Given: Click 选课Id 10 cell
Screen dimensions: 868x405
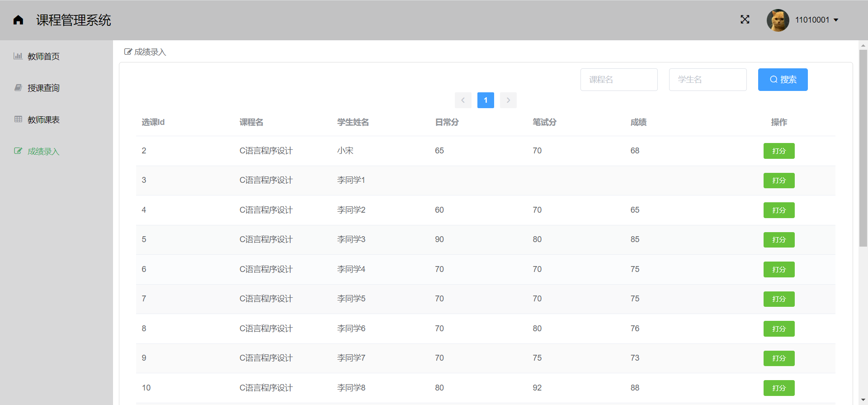Looking at the screenshot, I should 146,388.
